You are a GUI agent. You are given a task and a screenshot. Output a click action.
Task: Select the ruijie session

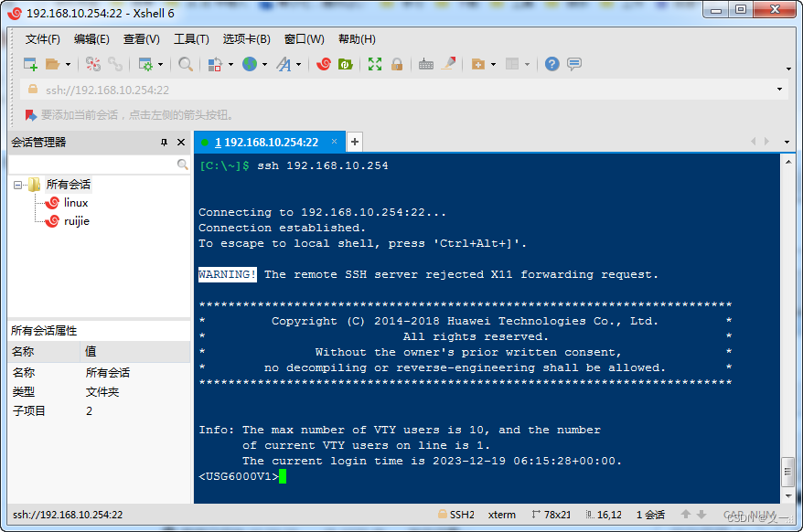[77, 221]
